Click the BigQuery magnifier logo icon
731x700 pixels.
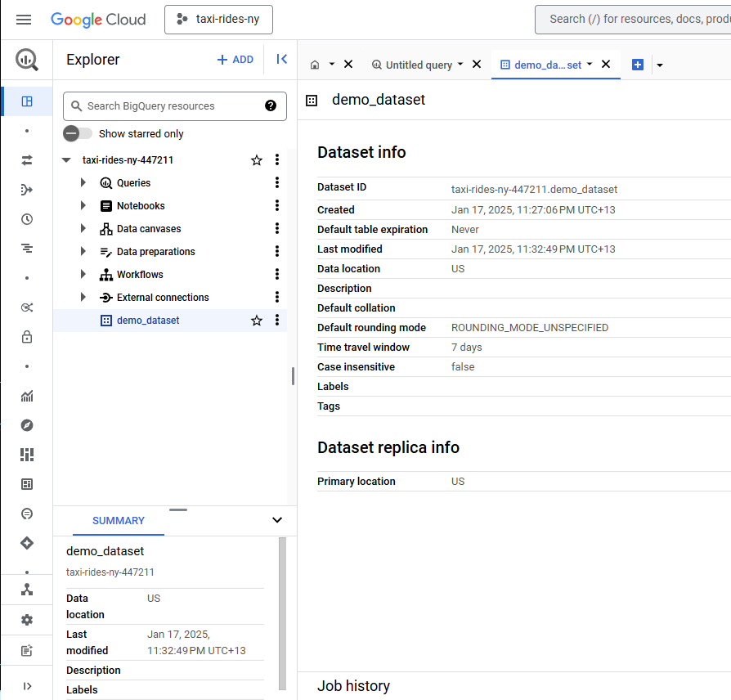[x=26, y=60]
